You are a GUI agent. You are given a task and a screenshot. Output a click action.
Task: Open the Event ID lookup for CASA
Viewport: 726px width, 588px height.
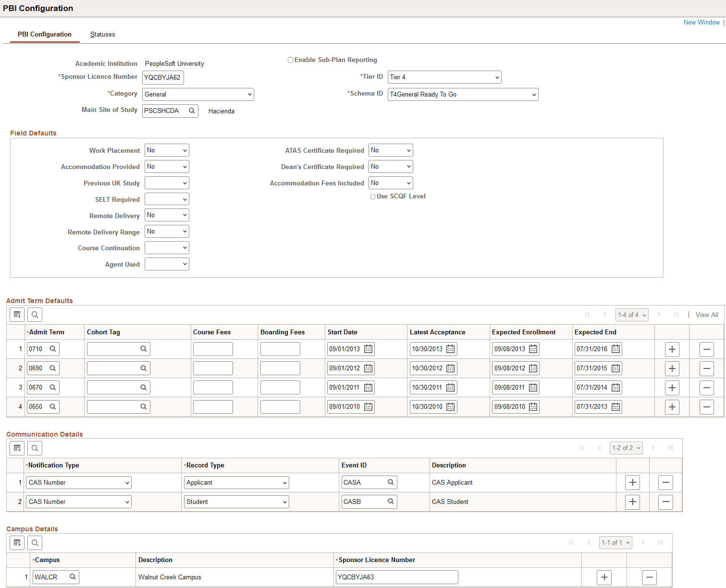(x=390, y=482)
